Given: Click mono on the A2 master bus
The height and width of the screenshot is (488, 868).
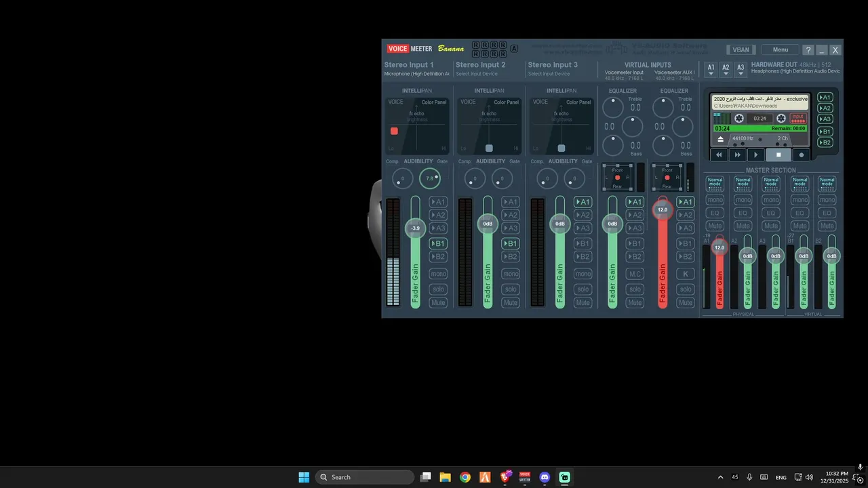Looking at the screenshot, I should pos(743,200).
